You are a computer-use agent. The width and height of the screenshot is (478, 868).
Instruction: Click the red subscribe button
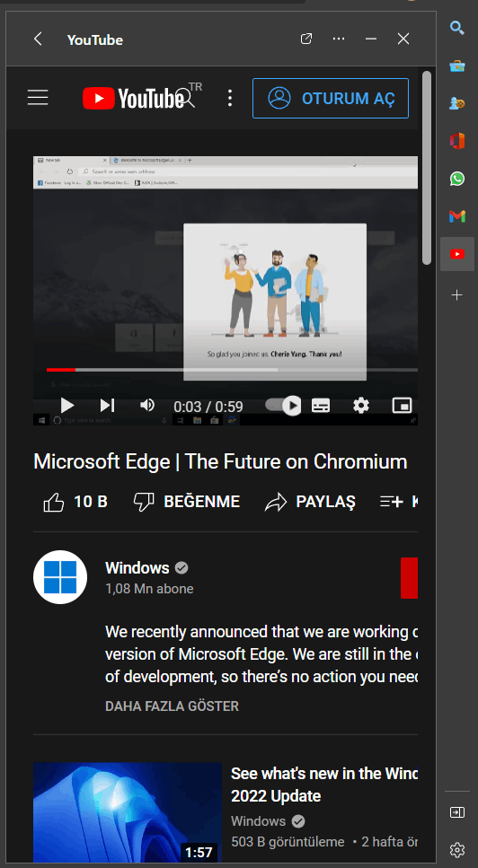(410, 578)
